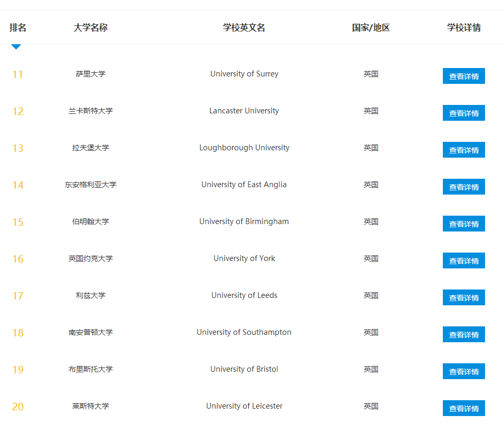Click rank number 12
This screenshot has width=504, height=425.
click(18, 112)
